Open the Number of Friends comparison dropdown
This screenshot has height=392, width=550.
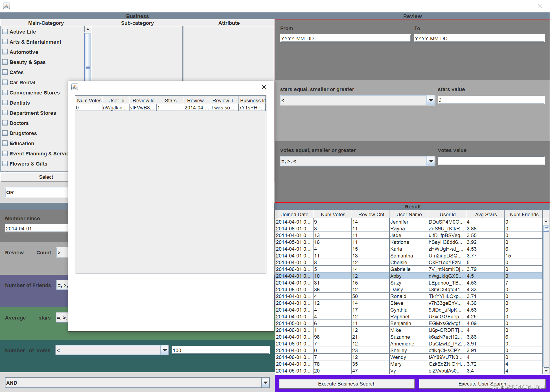(x=62, y=285)
